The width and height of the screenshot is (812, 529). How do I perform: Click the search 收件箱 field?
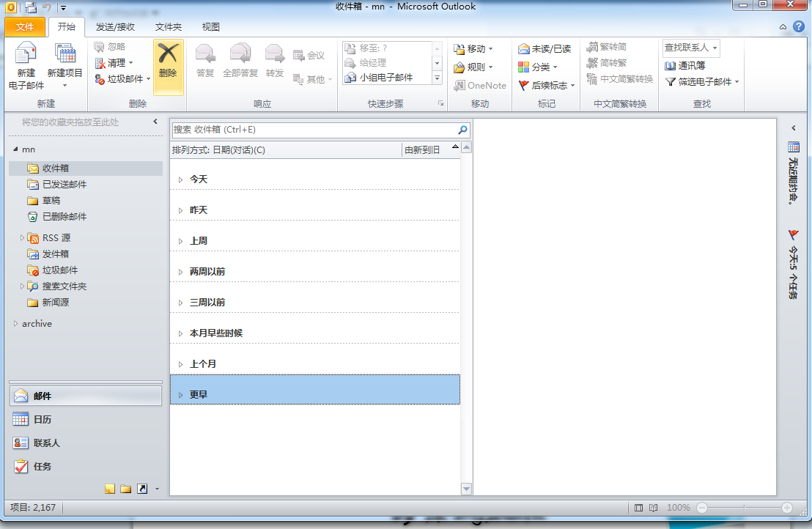pyautogui.click(x=314, y=130)
